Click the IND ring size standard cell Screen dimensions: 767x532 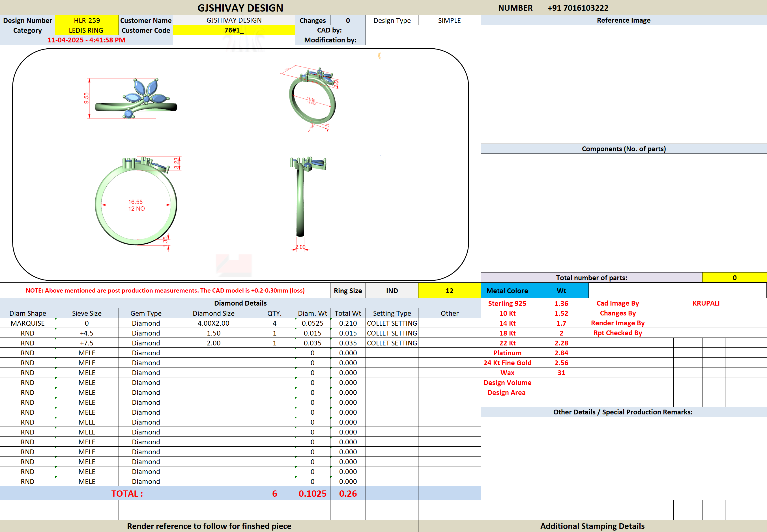(x=392, y=291)
